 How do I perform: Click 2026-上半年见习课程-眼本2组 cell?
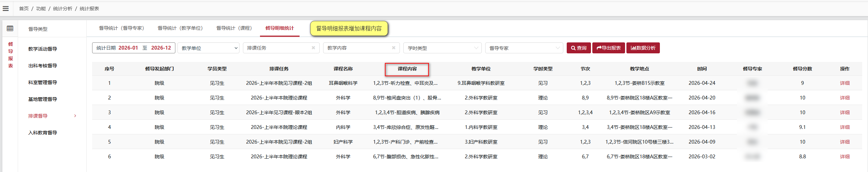[x=279, y=113]
